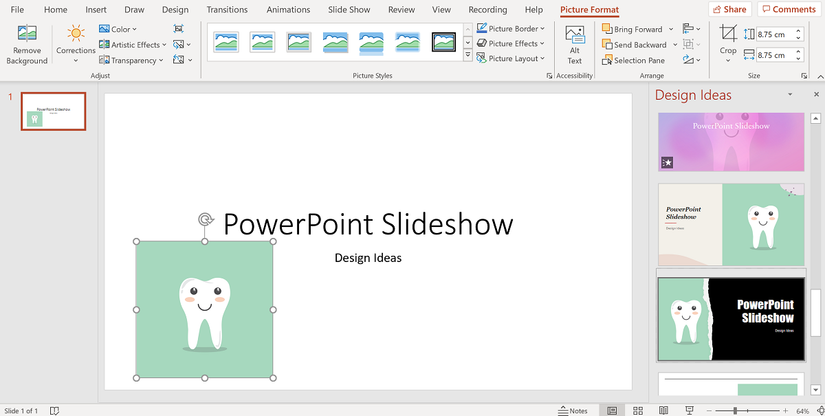Switch to the Home tab
825x416 pixels.
(x=55, y=9)
